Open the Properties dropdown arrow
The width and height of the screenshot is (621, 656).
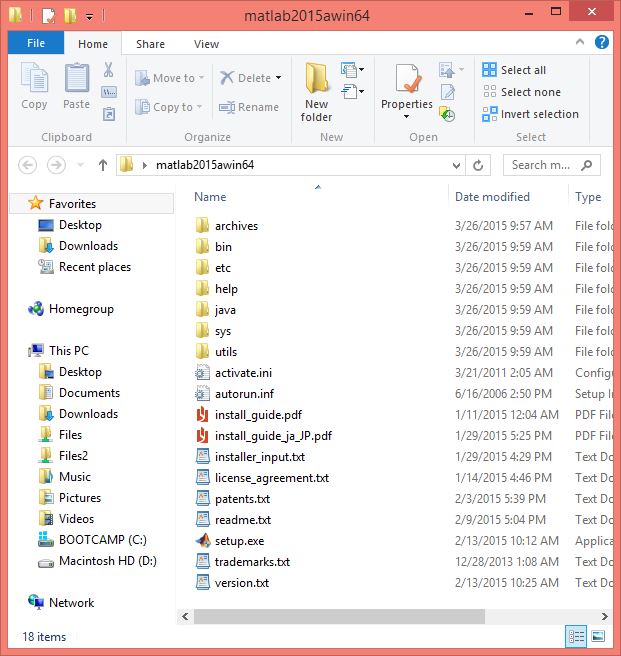tap(406, 116)
